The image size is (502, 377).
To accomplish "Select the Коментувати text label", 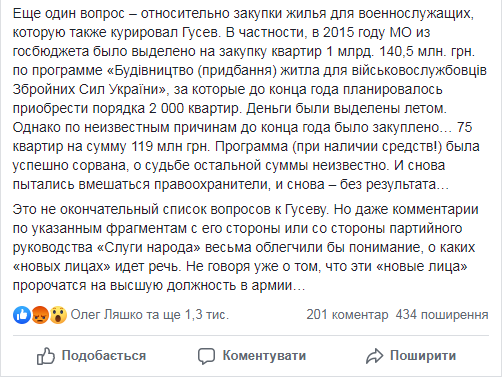I will 264,356.
